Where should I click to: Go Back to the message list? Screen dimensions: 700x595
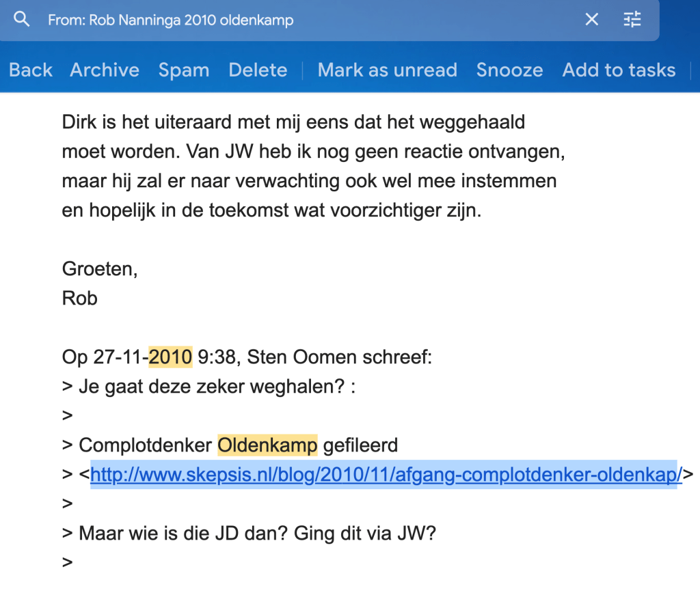tap(31, 70)
